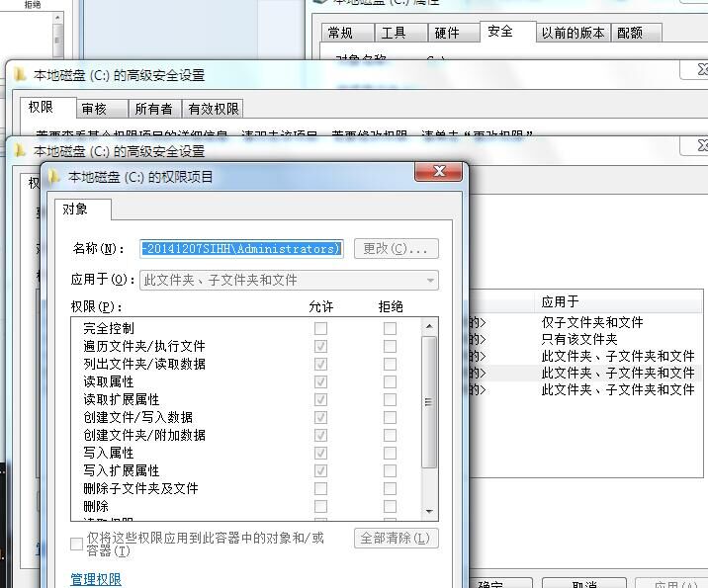Screen dimensions: 708x588
Task: Click the permissions list scroll-up arrow
Action: [x=429, y=326]
